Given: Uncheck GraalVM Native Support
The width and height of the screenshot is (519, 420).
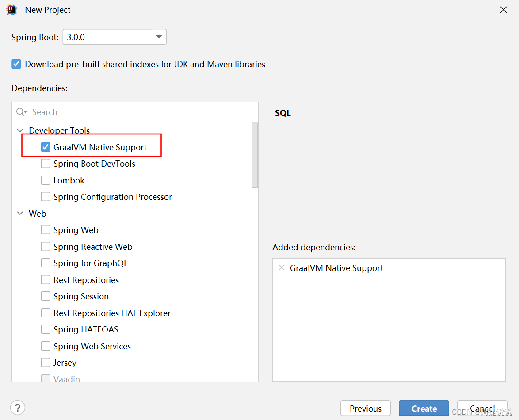Looking at the screenshot, I should point(46,147).
